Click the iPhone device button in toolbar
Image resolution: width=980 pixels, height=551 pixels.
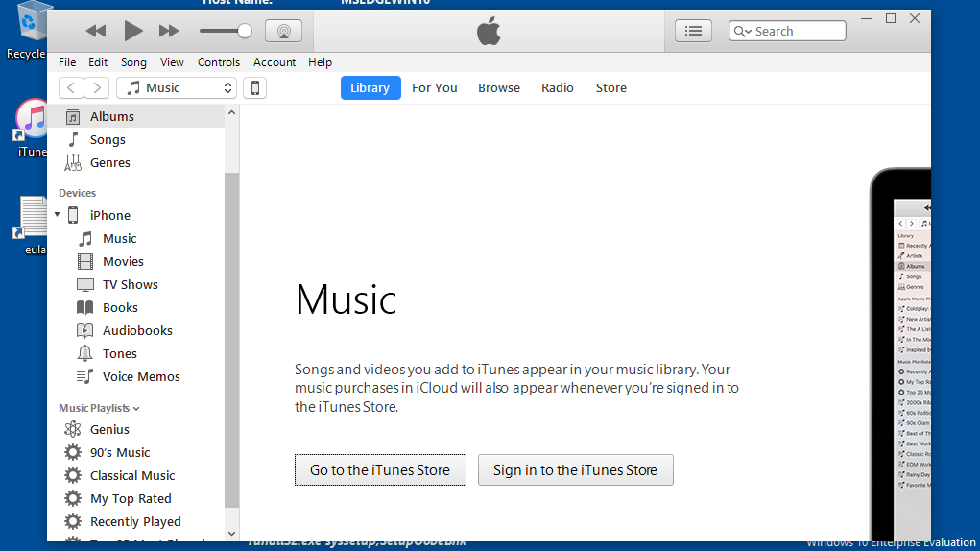pyautogui.click(x=255, y=88)
